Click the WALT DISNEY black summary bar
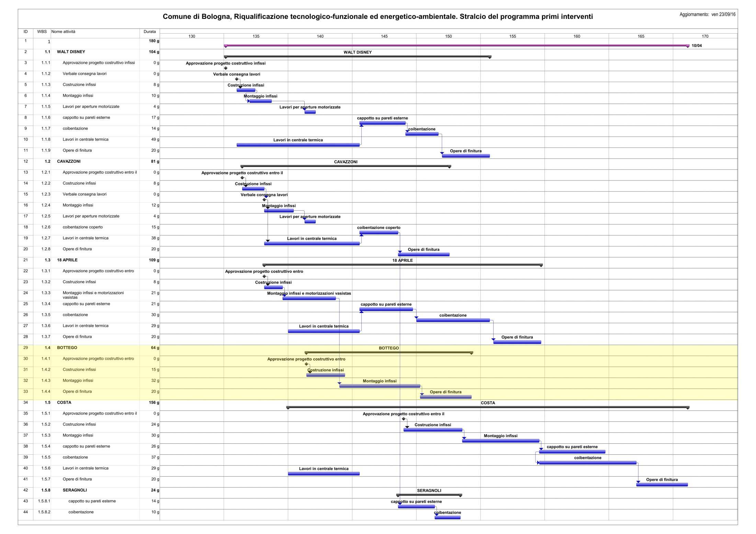Screen dimensions: 756x534 [358, 56]
